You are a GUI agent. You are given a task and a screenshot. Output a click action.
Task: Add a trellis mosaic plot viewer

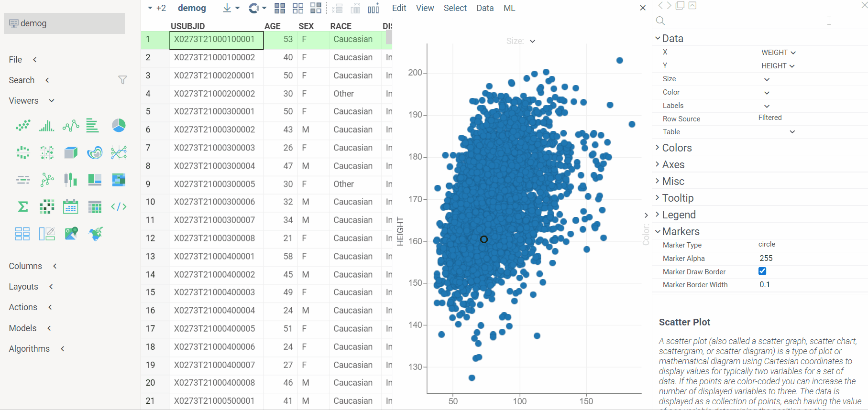tap(95, 180)
